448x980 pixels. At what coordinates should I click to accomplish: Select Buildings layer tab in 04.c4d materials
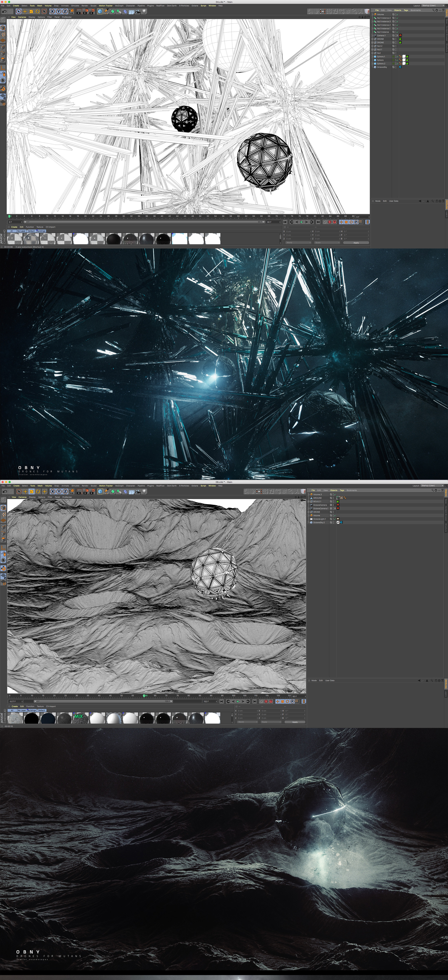(41, 231)
